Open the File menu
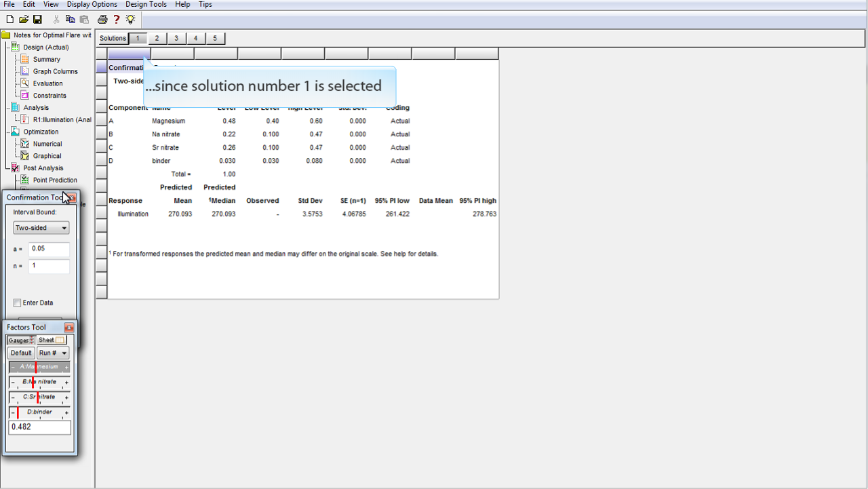Screen dimensions: 868x489 (x=9, y=4)
